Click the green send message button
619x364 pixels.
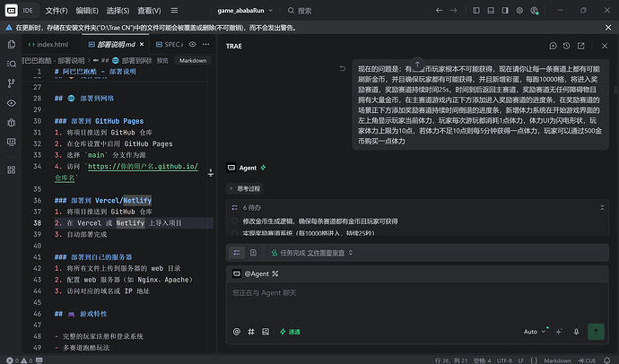tap(596, 332)
